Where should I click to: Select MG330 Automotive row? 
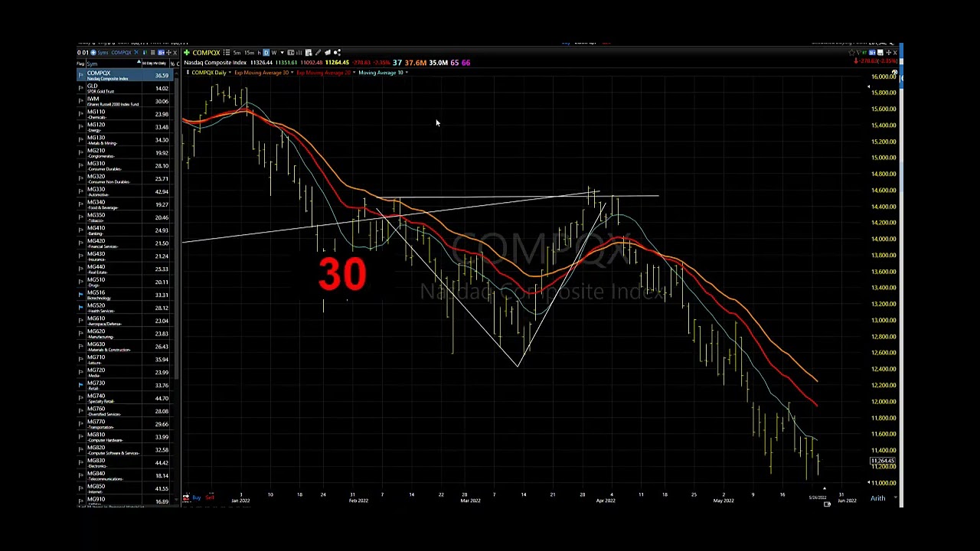[x=123, y=191]
